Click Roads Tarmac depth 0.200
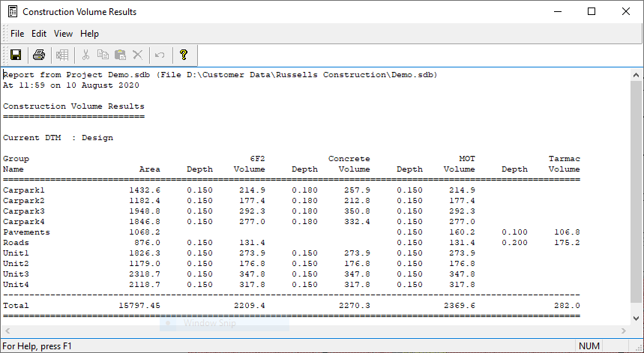 [x=514, y=243]
